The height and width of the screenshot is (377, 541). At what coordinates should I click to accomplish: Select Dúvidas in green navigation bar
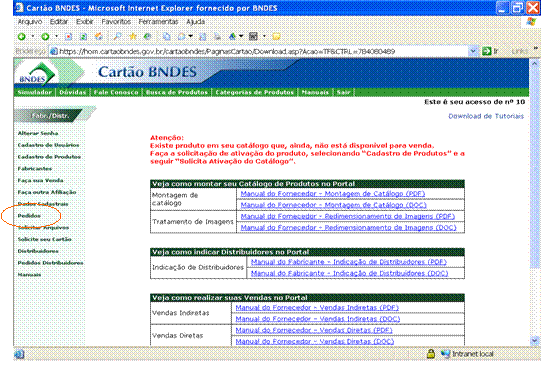pyautogui.click(x=72, y=92)
